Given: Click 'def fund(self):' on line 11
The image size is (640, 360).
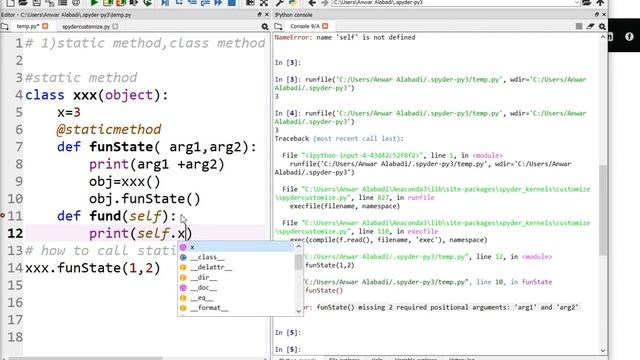Looking at the screenshot, I should (117, 216).
